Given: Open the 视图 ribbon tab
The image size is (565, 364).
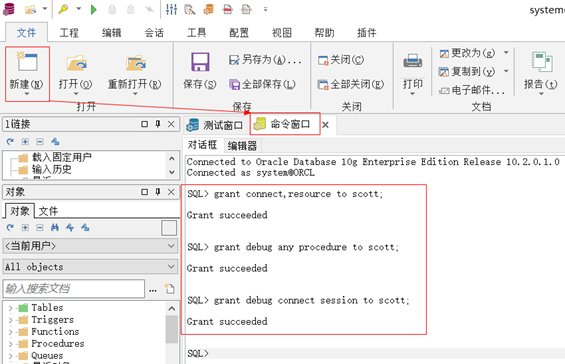Looking at the screenshot, I should (x=281, y=33).
